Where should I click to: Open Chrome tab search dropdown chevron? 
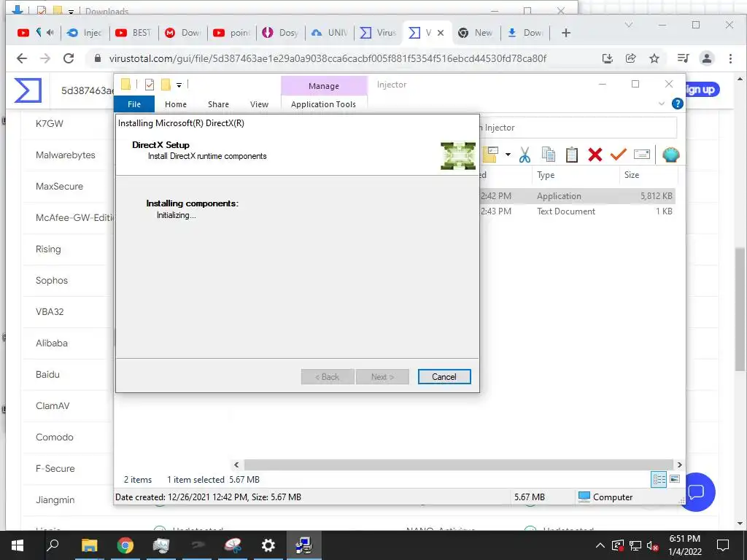pos(629,25)
